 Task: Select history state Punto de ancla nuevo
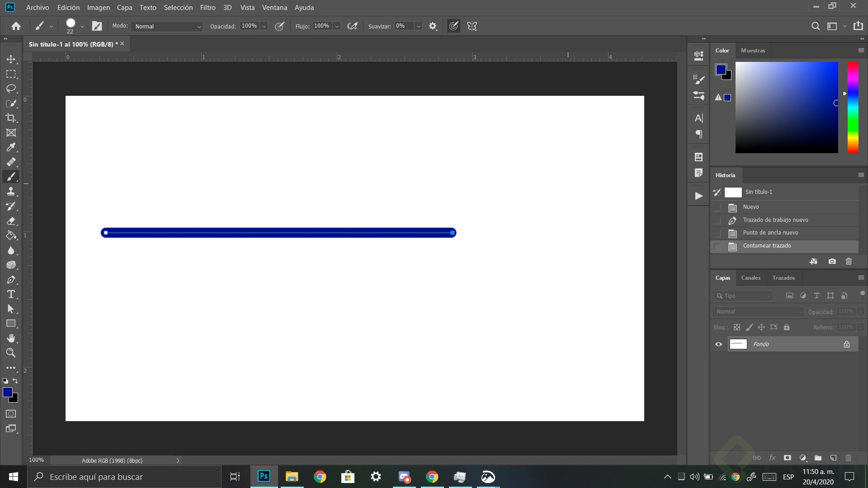(784, 233)
